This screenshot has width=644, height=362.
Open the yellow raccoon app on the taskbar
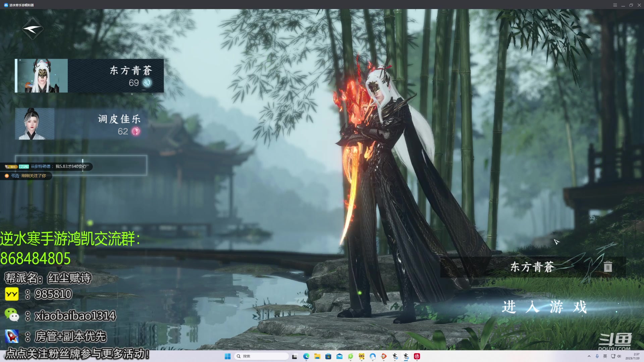[x=362, y=356]
